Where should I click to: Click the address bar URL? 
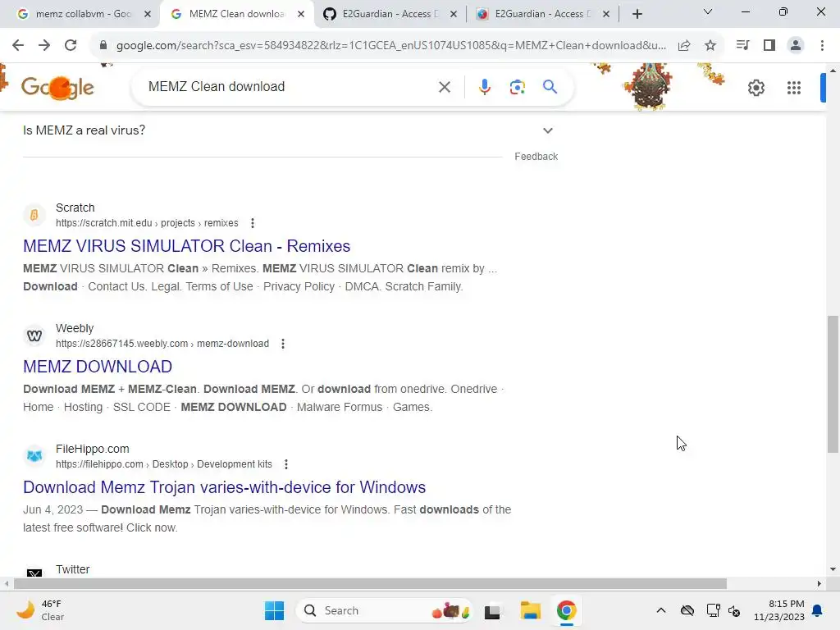click(x=391, y=46)
